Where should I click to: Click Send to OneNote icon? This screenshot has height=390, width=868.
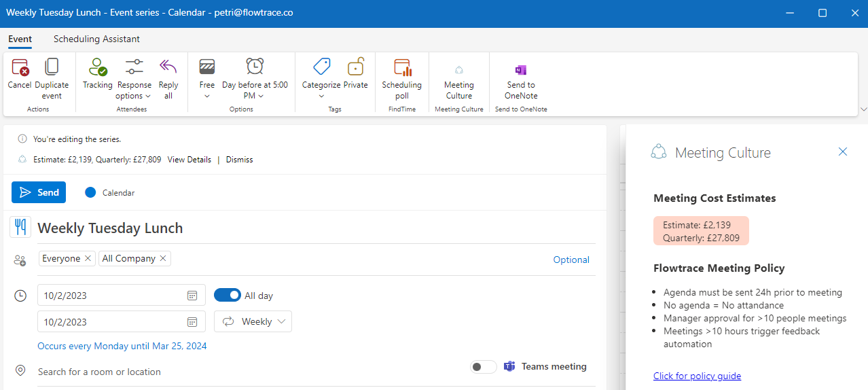521,71
